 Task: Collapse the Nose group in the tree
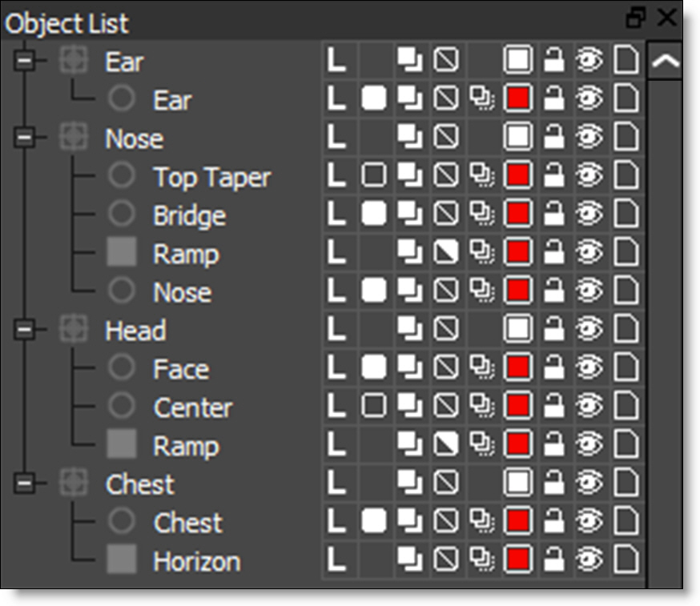26,138
